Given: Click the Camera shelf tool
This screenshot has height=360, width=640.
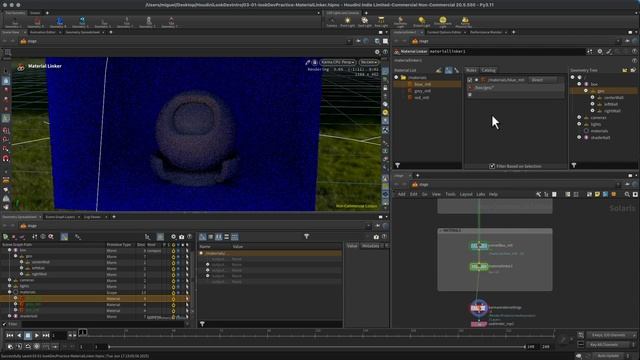Looking at the screenshot, I should click(x=331, y=22).
